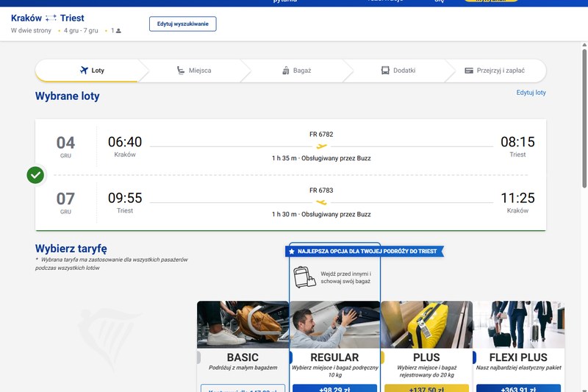This screenshot has height=392, width=588.
Task: Click the 4 gru - 7 gru dates text
Action: 81,31
